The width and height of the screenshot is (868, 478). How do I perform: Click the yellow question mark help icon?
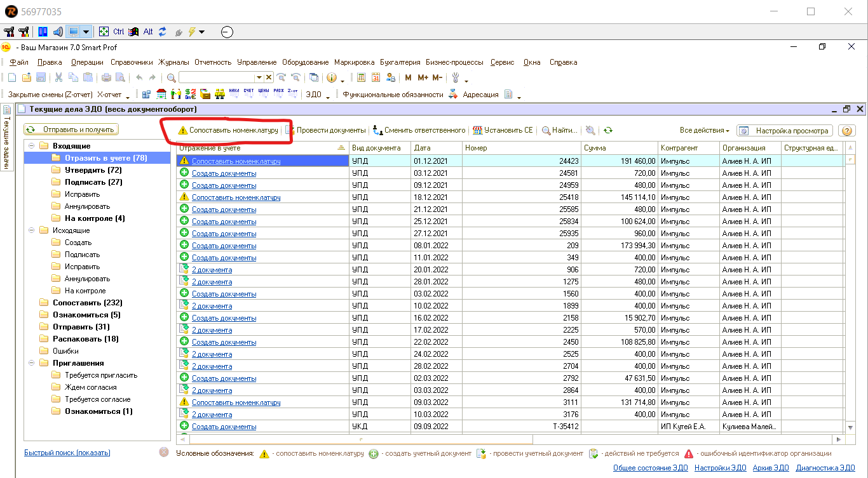tap(846, 131)
